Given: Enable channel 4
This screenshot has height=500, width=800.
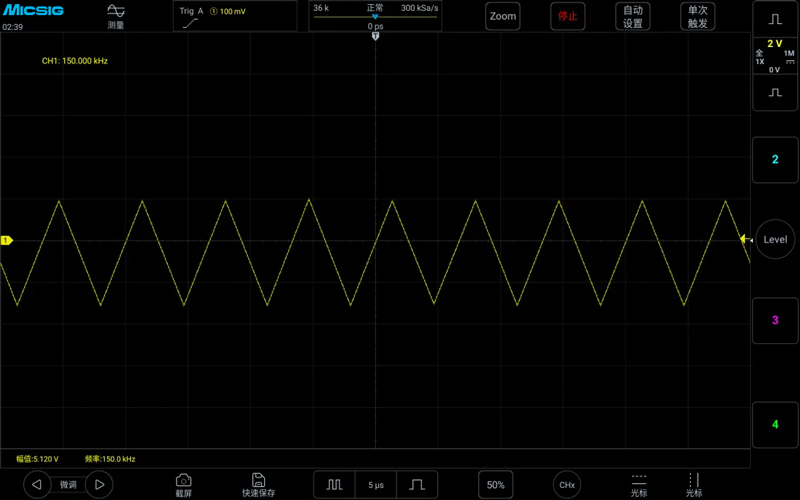Looking at the screenshot, I should [x=775, y=424].
